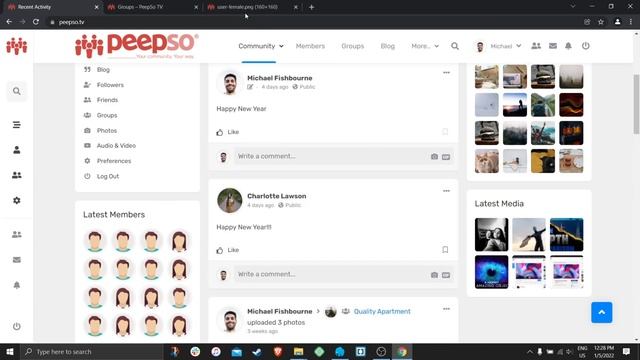Open notifications bell in top navigation

click(x=568, y=46)
